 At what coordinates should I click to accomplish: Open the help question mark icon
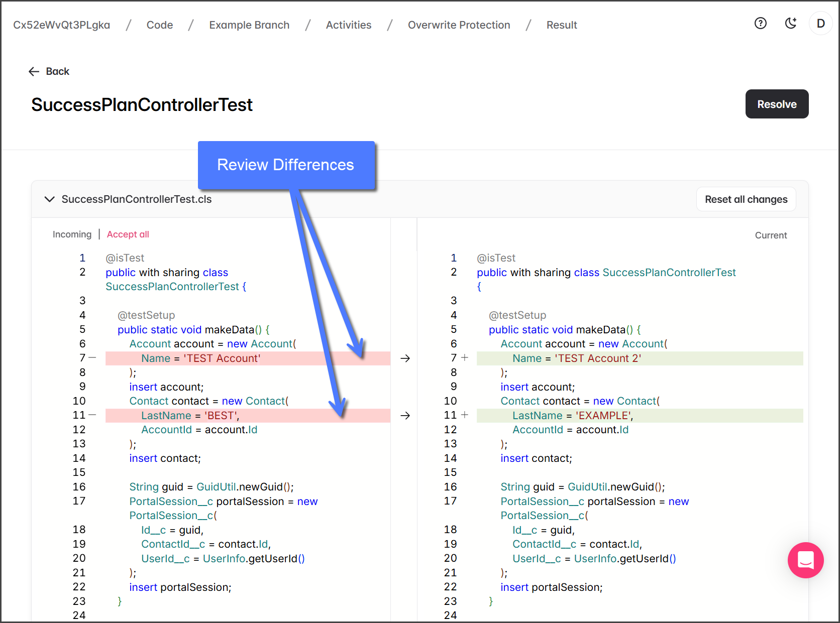760,23
